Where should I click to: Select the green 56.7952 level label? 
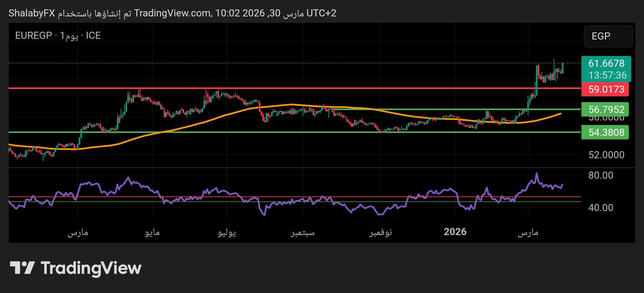coord(606,109)
